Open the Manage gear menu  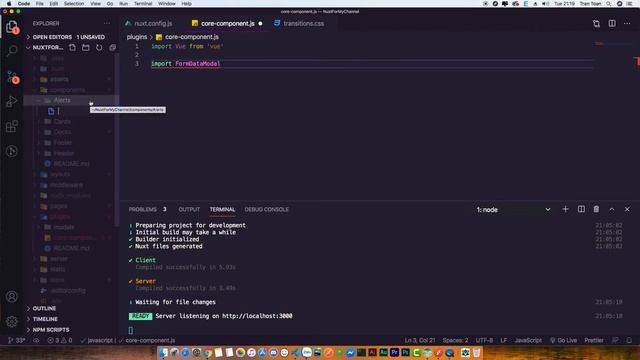tap(12, 322)
